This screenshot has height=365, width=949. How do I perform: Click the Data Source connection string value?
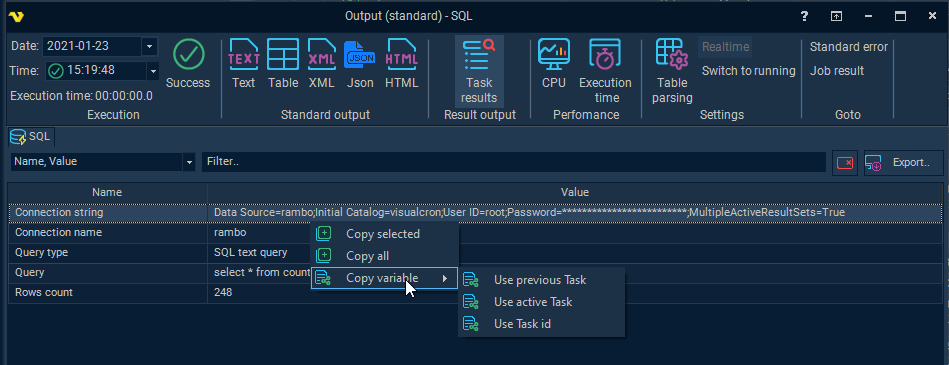tap(529, 213)
